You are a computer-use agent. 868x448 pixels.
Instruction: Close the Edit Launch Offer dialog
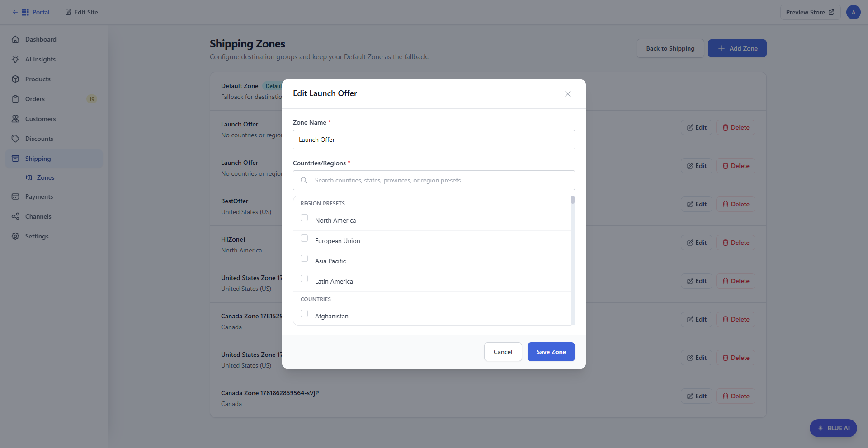568,94
